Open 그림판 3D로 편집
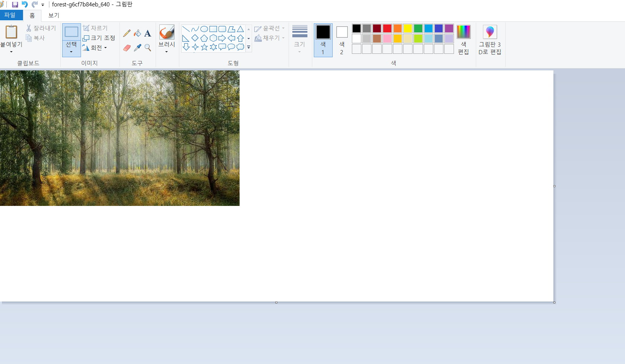 pyautogui.click(x=490, y=40)
